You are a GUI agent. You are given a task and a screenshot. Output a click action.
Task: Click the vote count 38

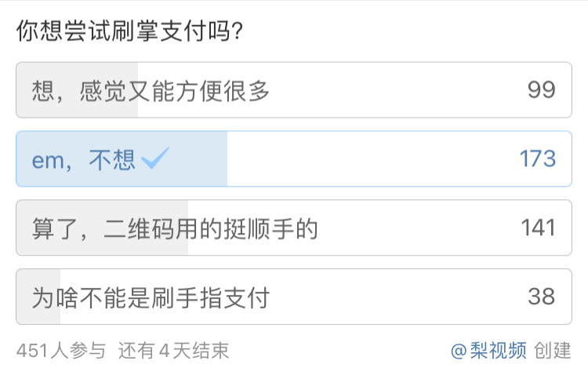click(x=541, y=297)
